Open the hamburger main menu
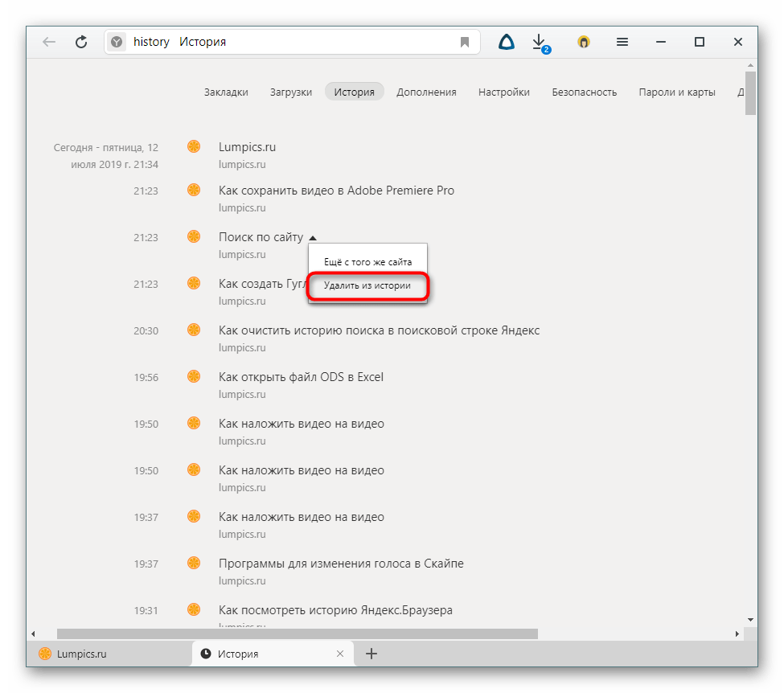784x693 pixels. pyautogui.click(x=622, y=42)
